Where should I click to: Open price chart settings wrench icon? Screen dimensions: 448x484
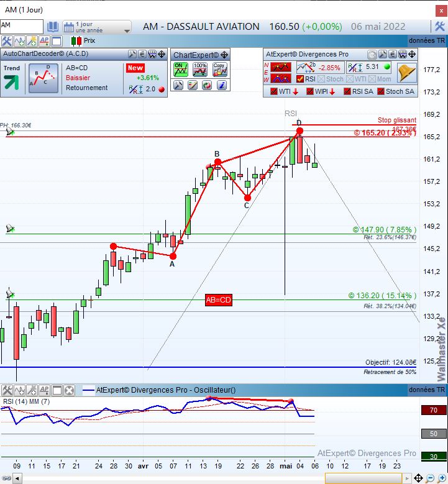(x=6, y=41)
